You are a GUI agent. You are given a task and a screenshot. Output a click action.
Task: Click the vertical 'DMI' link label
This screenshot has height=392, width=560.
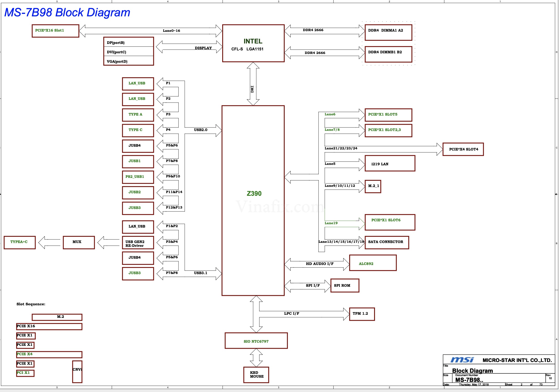252,89
